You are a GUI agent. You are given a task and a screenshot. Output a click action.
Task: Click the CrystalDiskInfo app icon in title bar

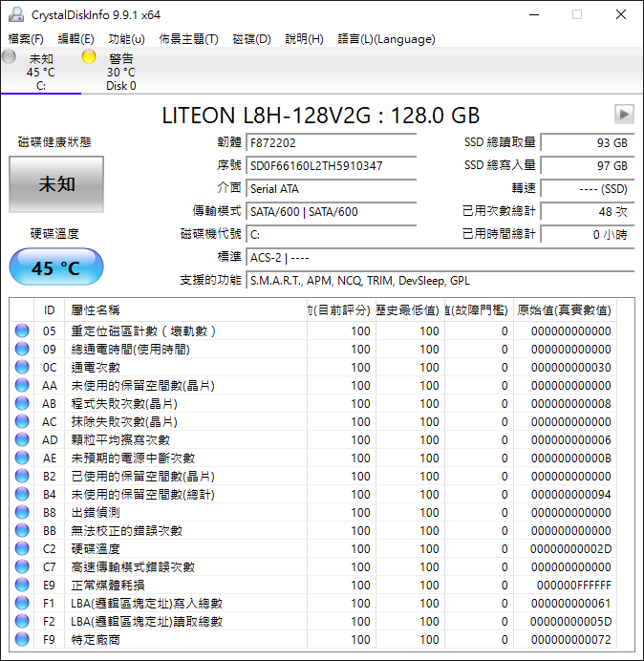16,14
